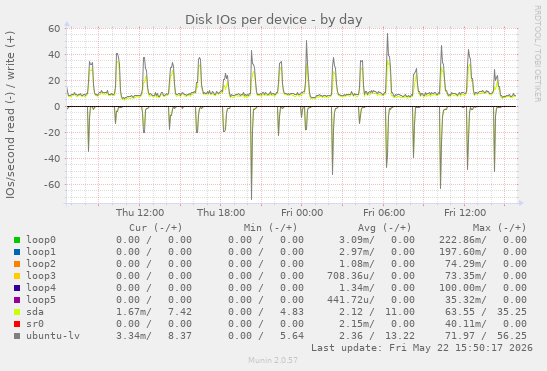Click the chart title 'Disk IOs per device - by day'
This screenshot has height=371, width=547.
tap(274, 20)
